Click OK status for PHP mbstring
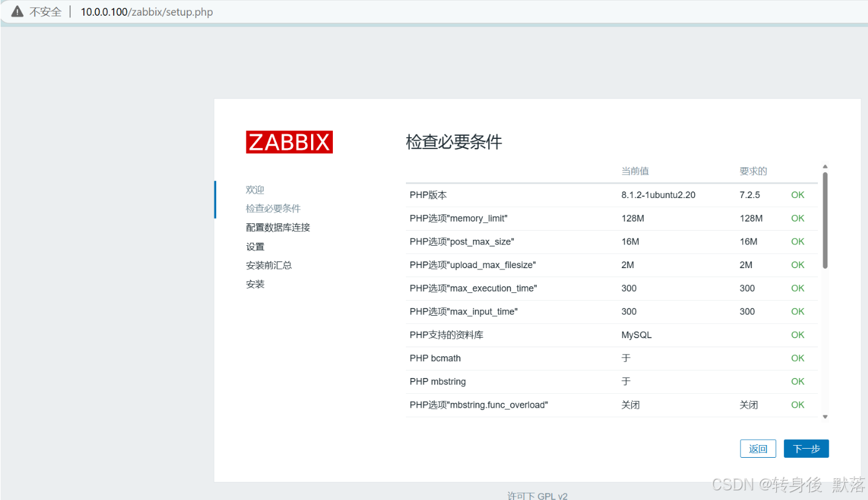This screenshot has width=868, height=500. (x=798, y=382)
